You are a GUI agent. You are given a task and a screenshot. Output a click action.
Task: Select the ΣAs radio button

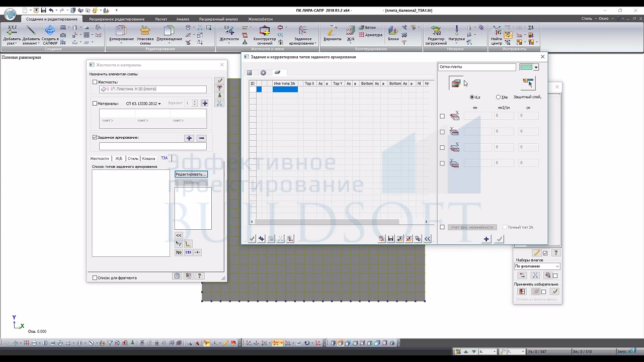click(x=499, y=97)
